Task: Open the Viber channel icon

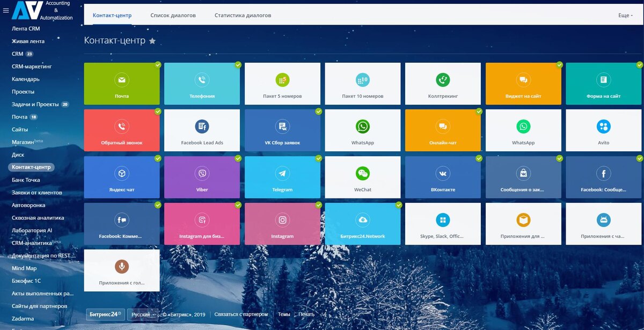Action: (202, 173)
